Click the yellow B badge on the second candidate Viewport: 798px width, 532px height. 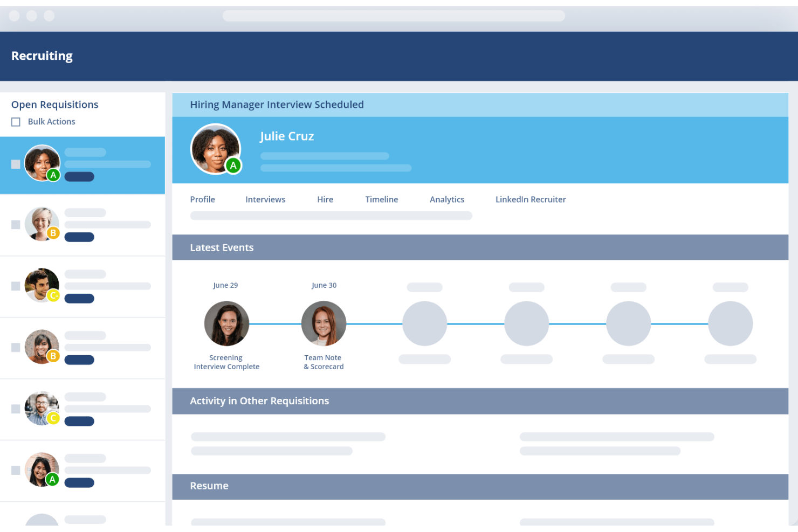[53, 234]
